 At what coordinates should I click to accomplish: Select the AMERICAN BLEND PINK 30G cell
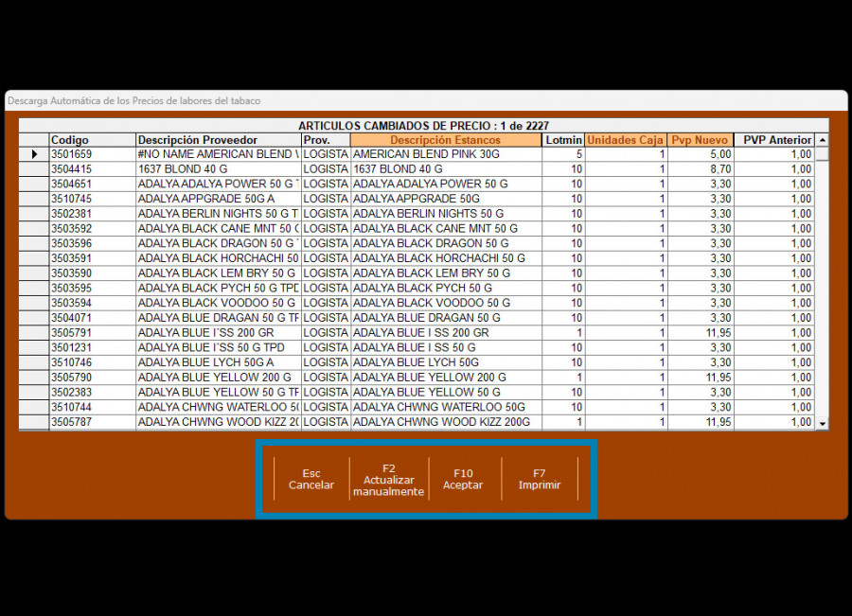445,154
